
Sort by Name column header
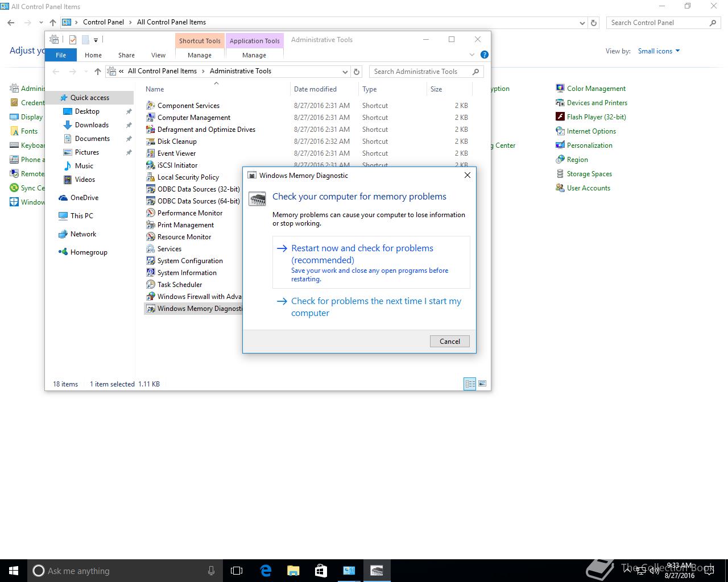[216, 89]
